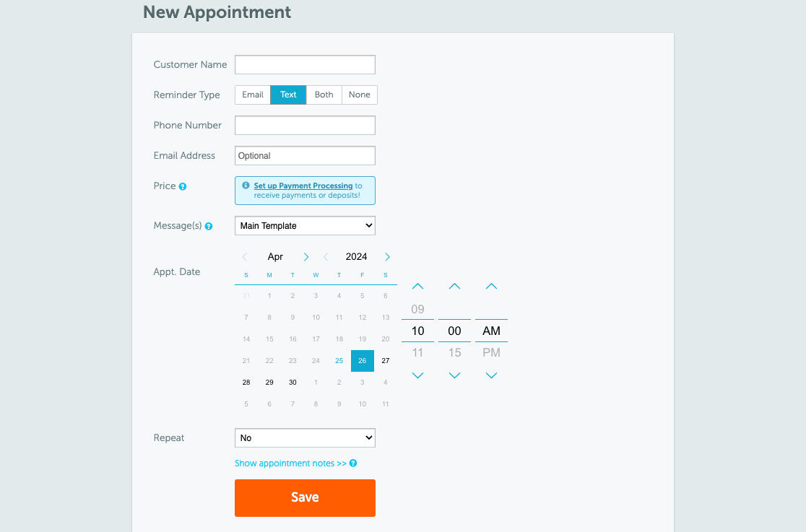The width and height of the screenshot is (806, 532).
Task: Click the hour up arrow
Action: click(417, 287)
